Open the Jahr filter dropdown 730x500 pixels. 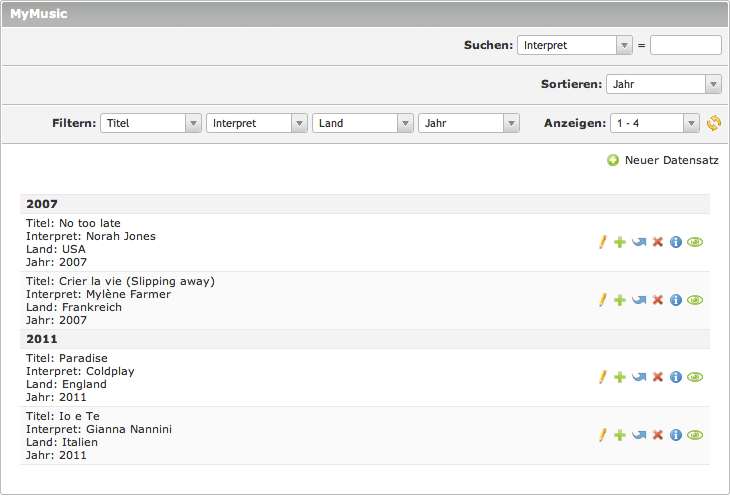click(469, 123)
